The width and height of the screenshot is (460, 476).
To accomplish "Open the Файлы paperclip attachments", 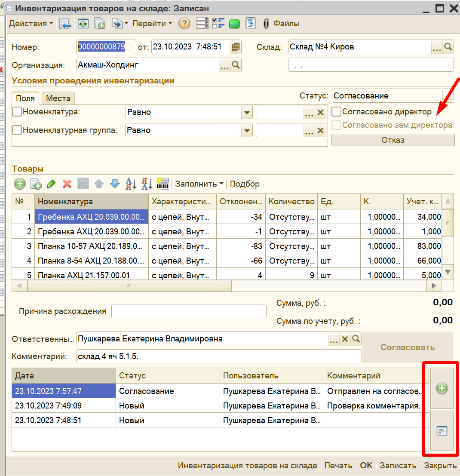I will tap(281, 24).
